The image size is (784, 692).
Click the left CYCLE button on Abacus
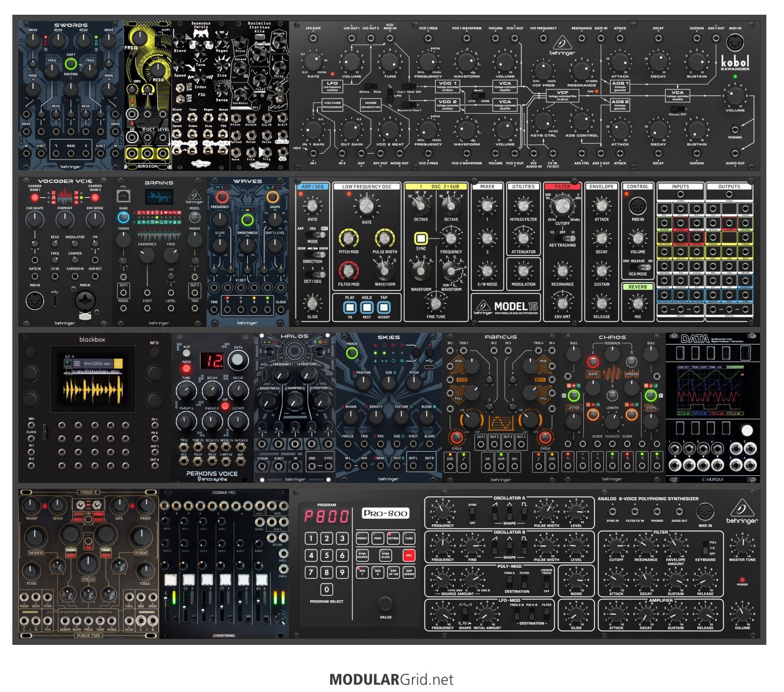(456, 438)
